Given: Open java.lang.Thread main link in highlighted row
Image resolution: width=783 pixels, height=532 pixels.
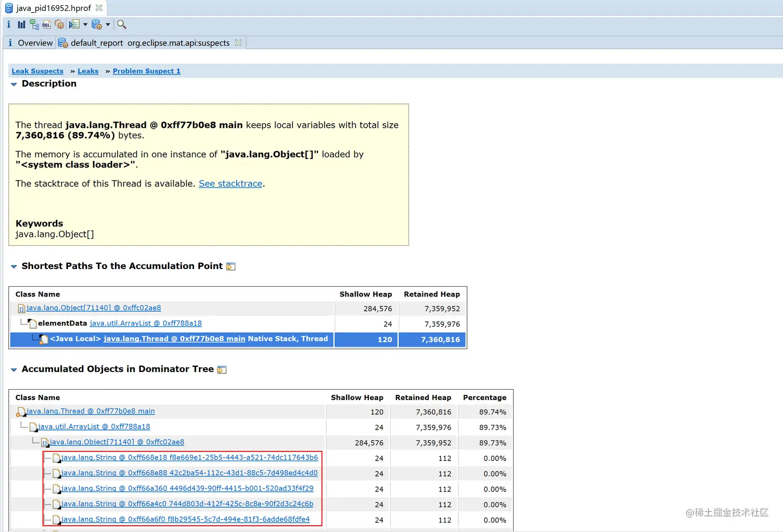Looking at the screenshot, I should [175, 338].
